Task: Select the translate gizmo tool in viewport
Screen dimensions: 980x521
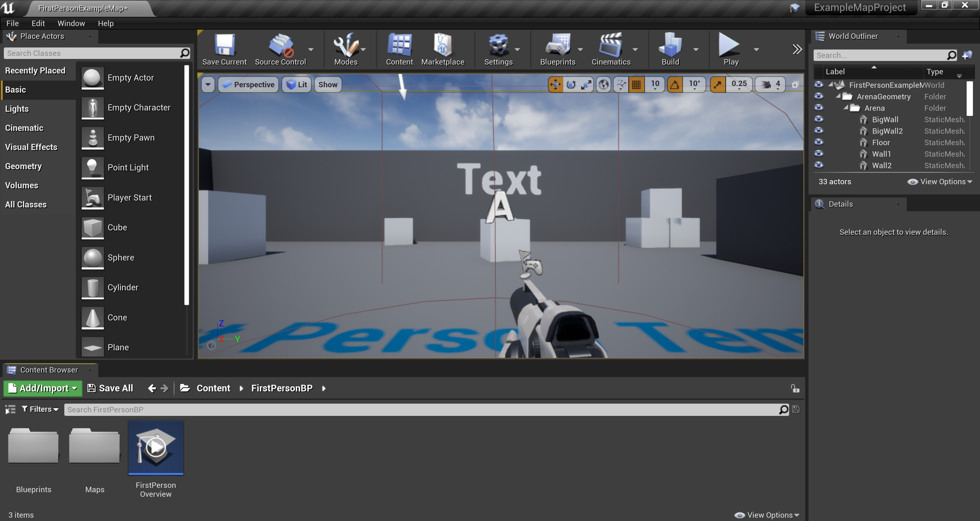Action: [x=555, y=84]
